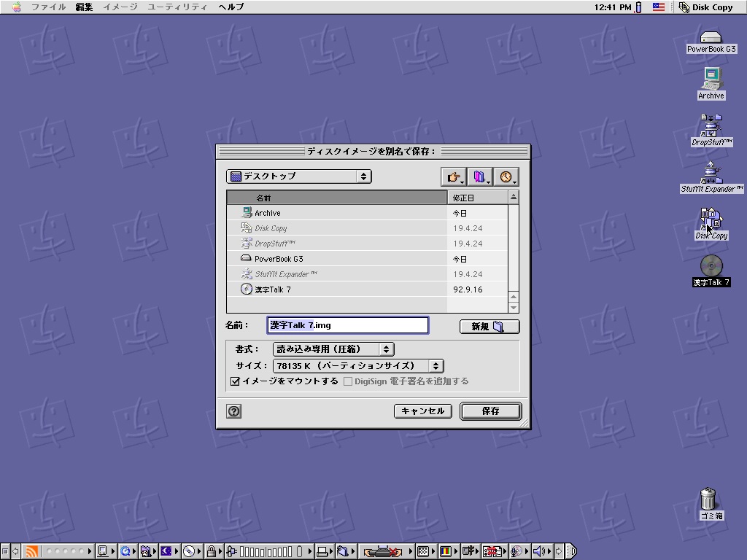The width and height of the screenshot is (747, 560).
Task: Click 新規 new folder button
Action: coord(489,327)
